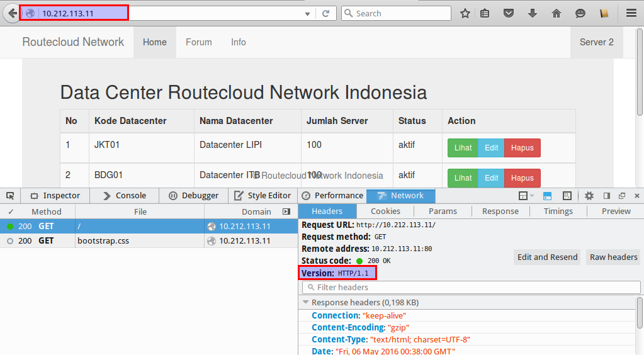644x355 pixels.
Task: Click Edit button for JKT01 row
Action: pyautogui.click(x=491, y=148)
